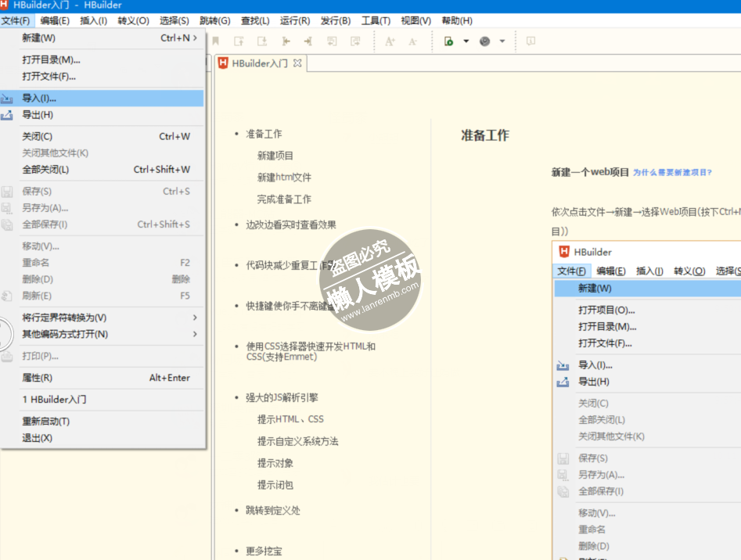Viewport: 741px width, 560px height.
Task: Open the 选择(S) menu
Action: [x=174, y=21]
